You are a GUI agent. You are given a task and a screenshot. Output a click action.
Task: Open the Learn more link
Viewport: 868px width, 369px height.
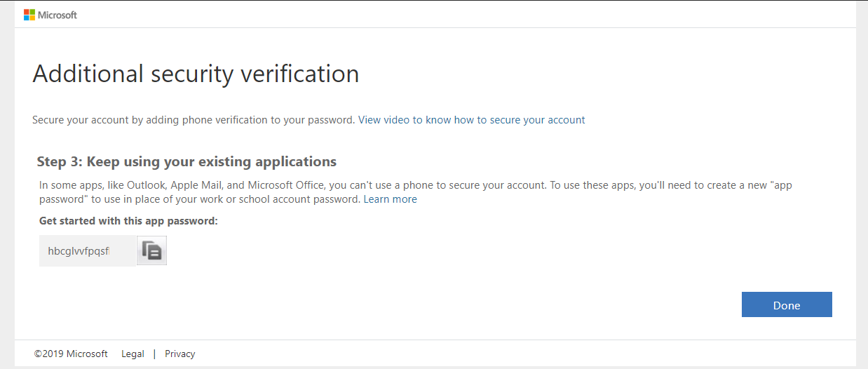click(x=390, y=199)
